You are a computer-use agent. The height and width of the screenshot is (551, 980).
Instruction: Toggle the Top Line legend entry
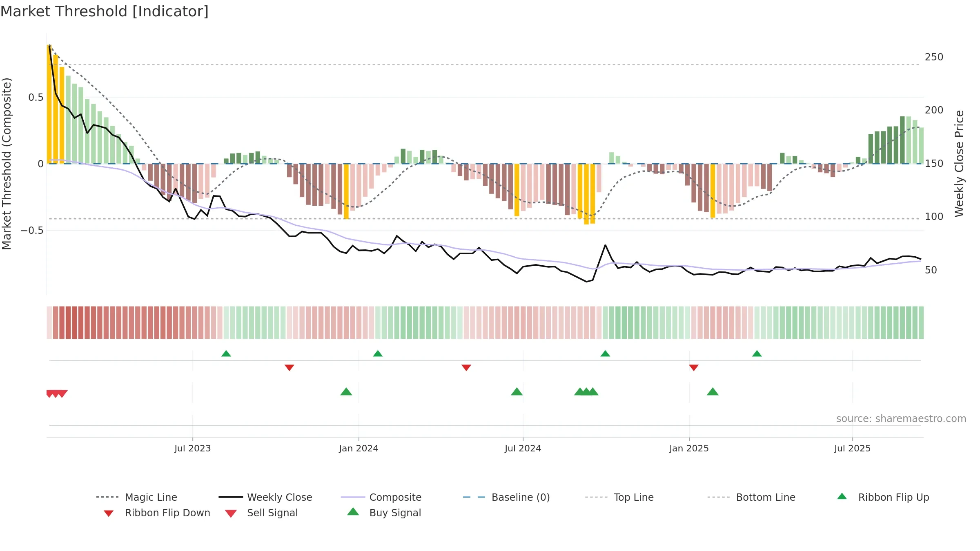pos(619,497)
